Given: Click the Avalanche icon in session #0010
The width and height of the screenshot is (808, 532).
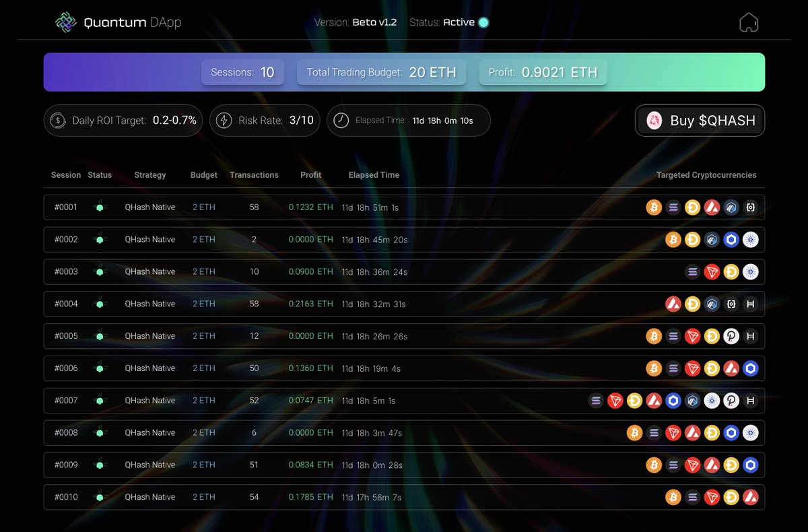Looking at the screenshot, I should (x=751, y=497).
